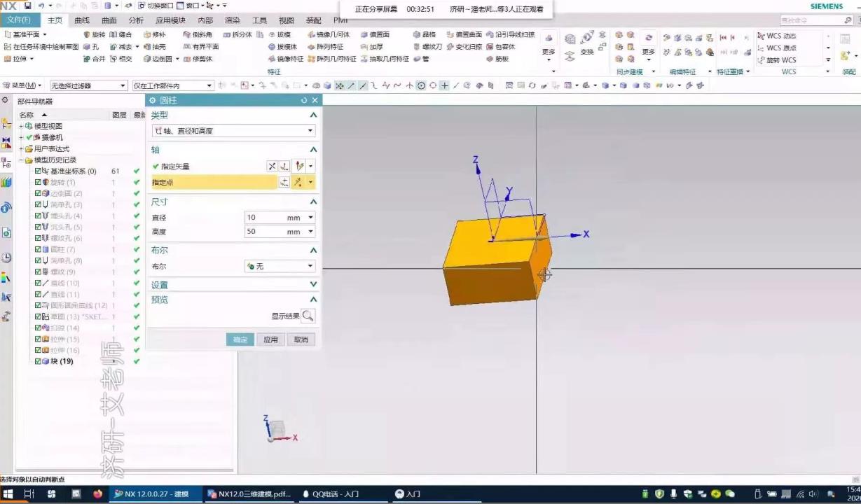Click the 显示结果 magnifier preview icon

pos(308,316)
